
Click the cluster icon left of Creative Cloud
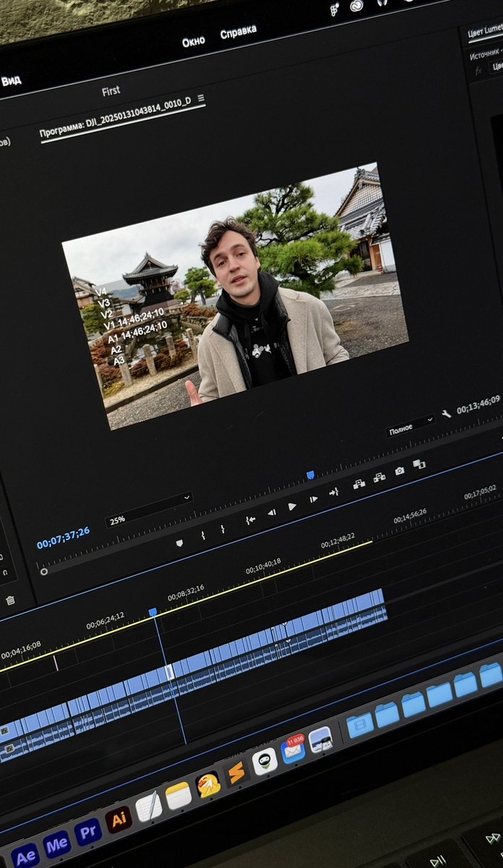334,9
